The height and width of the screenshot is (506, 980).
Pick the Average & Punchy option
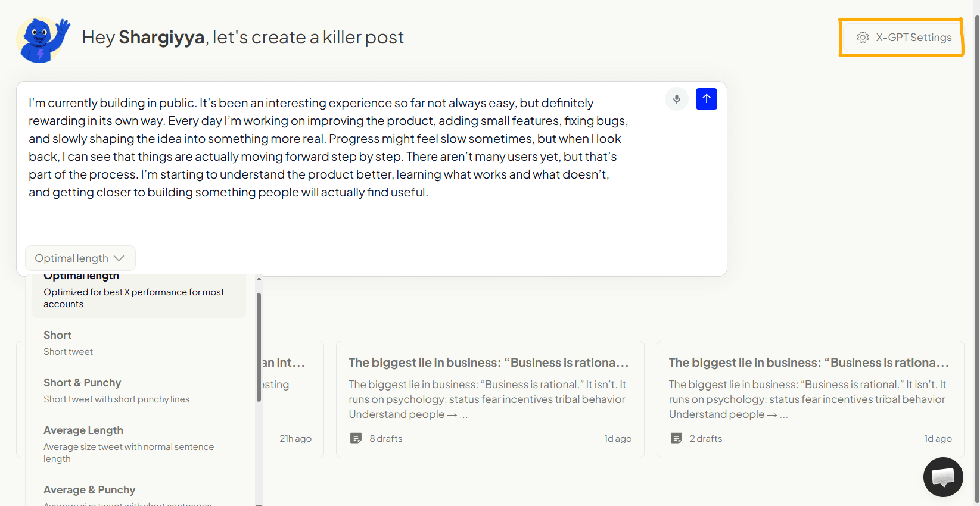tap(89, 491)
